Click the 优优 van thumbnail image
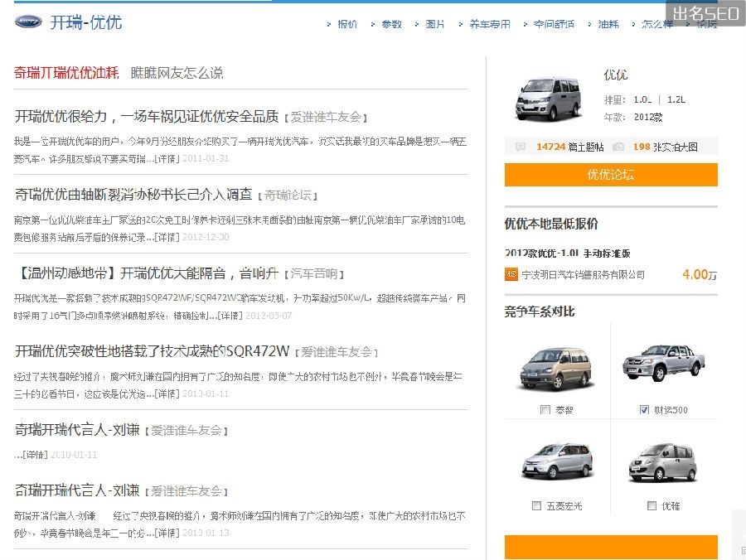 pos(549,99)
